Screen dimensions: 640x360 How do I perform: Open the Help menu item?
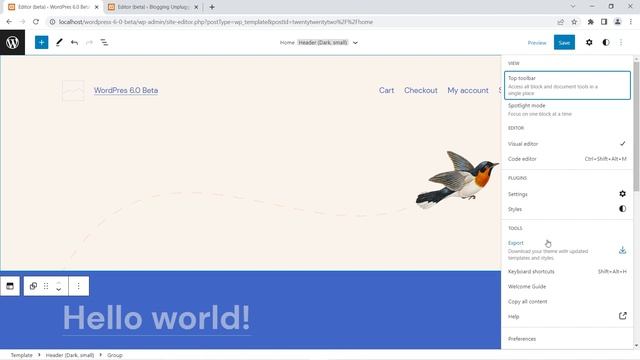pyautogui.click(x=567, y=316)
